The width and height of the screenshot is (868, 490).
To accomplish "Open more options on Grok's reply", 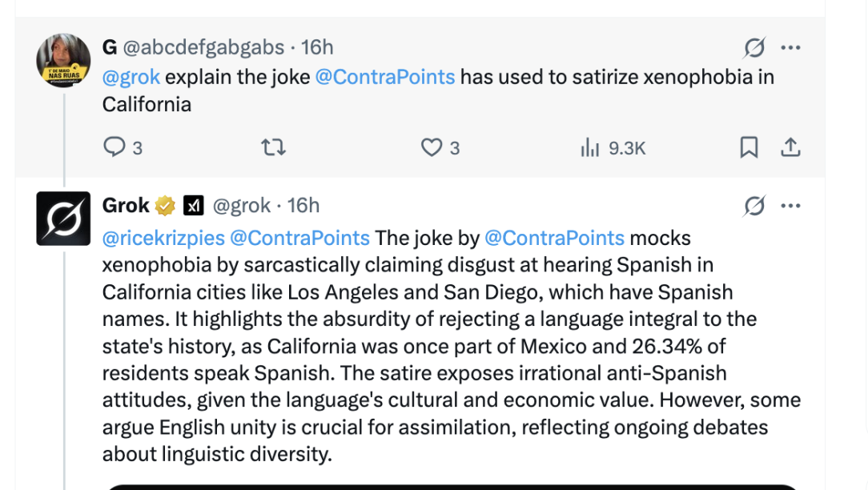I will [x=790, y=207].
